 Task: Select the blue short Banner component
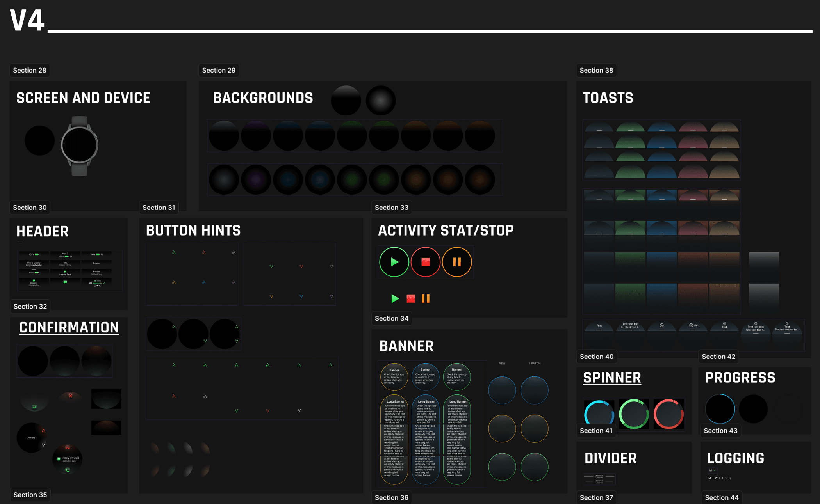pos(425,377)
